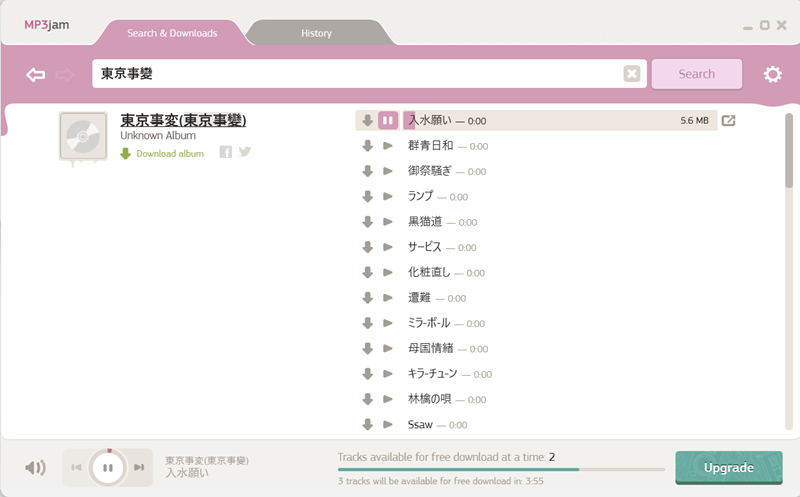Open settings with the gear icon
Image resolution: width=800 pixels, height=497 pixels.
point(772,74)
